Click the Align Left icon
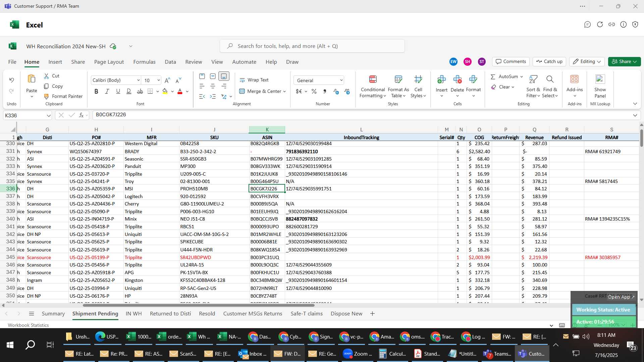The width and height of the screenshot is (644, 362). pos(202,86)
